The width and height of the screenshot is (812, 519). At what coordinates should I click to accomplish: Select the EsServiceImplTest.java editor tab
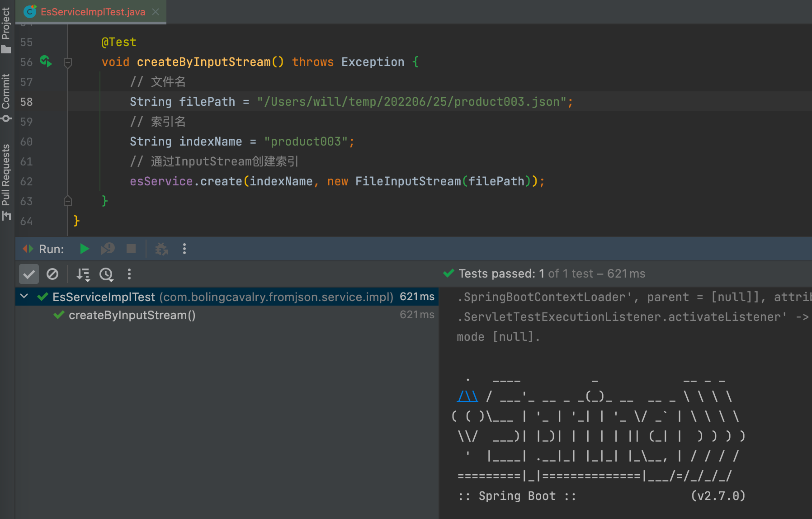click(91, 12)
